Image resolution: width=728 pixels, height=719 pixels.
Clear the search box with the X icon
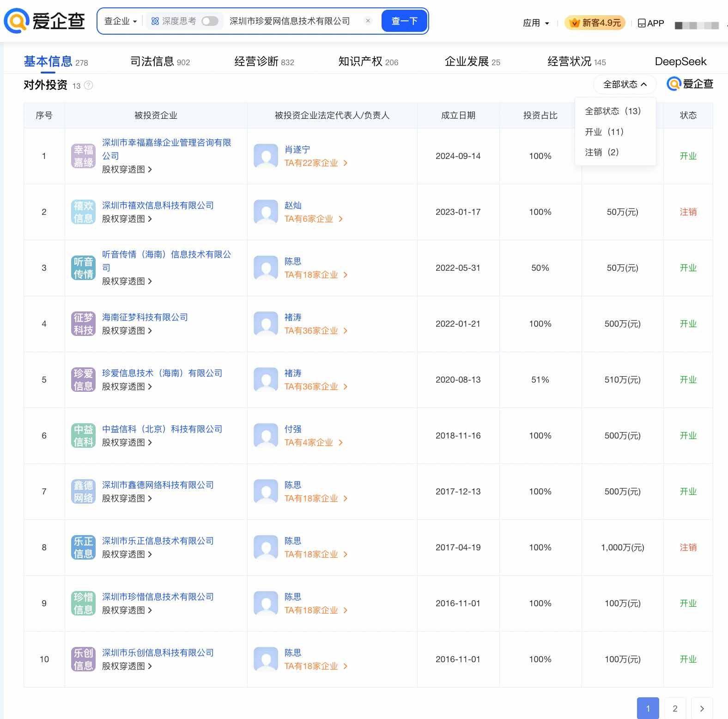(368, 21)
